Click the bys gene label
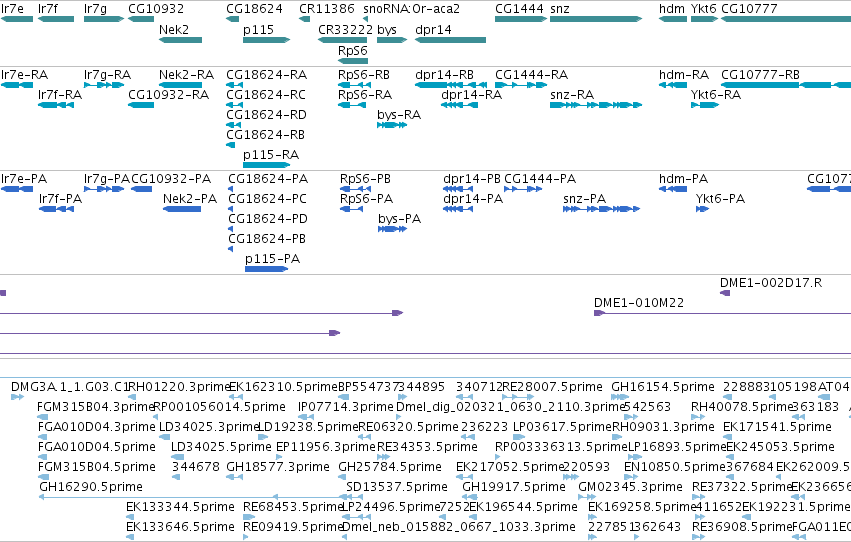851x542 pixels. point(387,29)
